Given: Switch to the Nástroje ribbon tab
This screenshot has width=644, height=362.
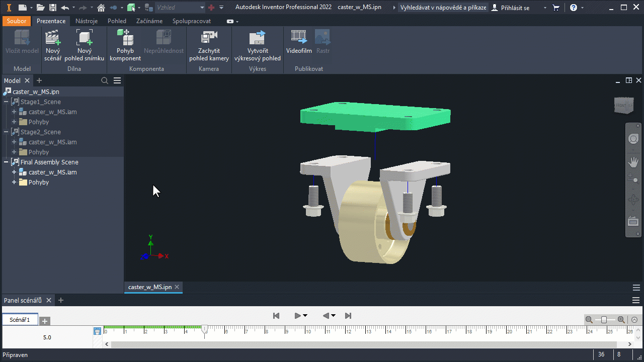Looking at the screenshot, I should [87, 21].
